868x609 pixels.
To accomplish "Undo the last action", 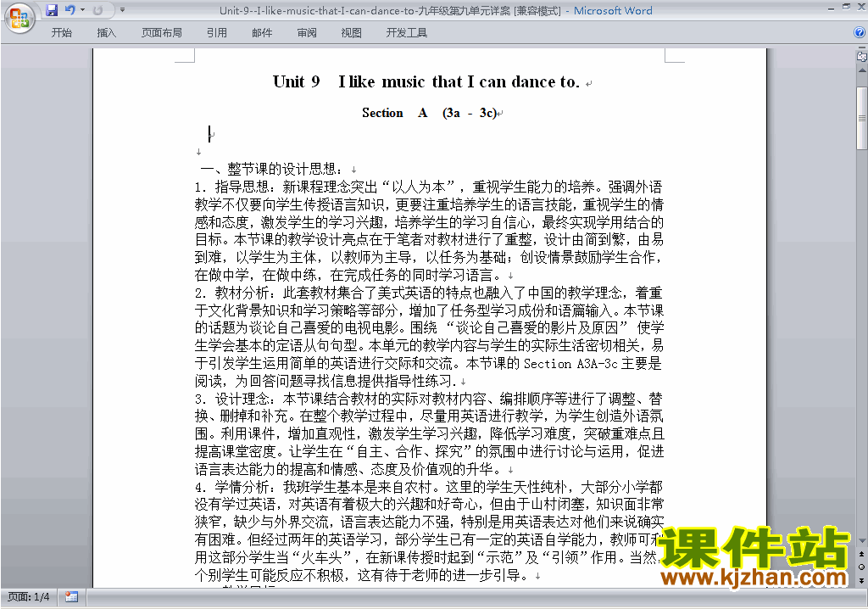I will coord(70,10).
